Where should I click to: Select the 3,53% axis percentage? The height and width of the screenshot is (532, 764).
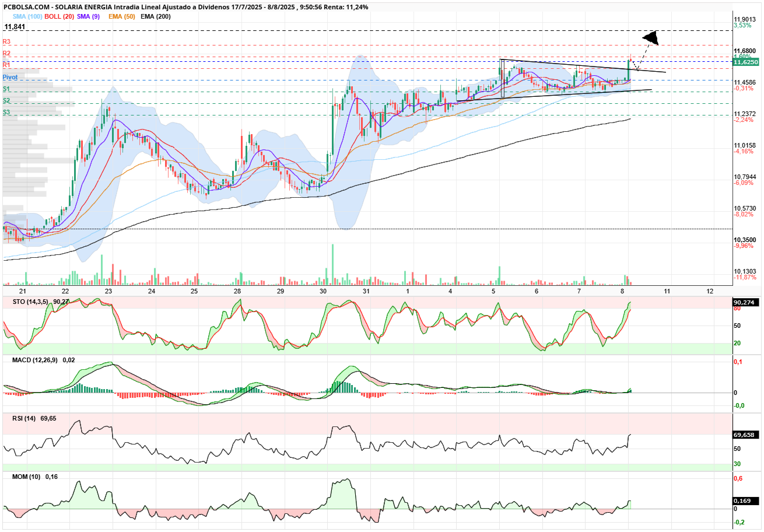point(742,25)
